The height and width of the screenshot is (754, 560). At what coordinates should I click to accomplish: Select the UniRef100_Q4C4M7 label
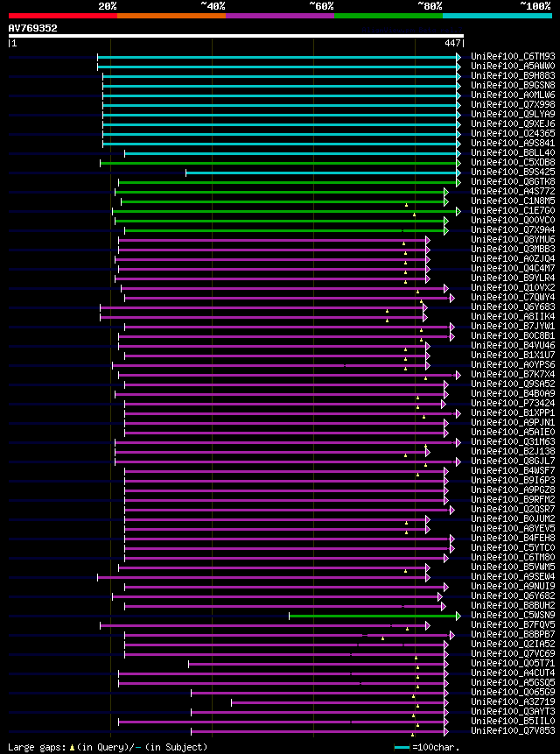[x=513, y=268]
